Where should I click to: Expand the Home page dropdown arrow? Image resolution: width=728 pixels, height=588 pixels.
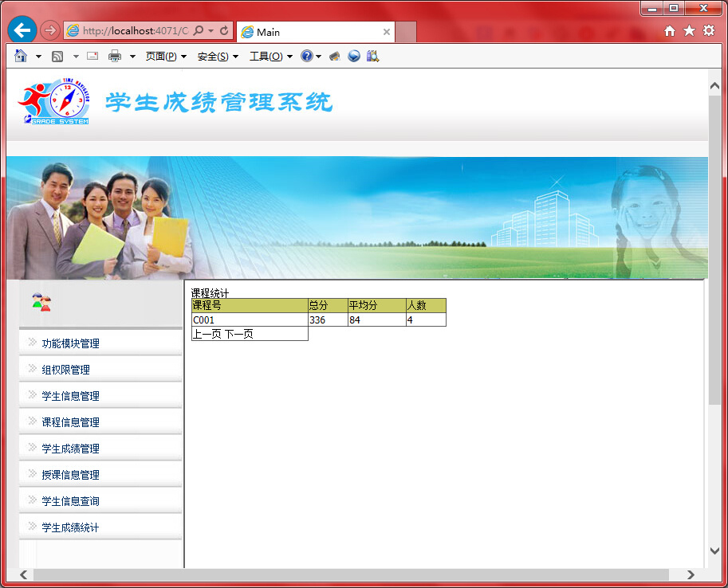pyautogui.click(x=38, y=57)
